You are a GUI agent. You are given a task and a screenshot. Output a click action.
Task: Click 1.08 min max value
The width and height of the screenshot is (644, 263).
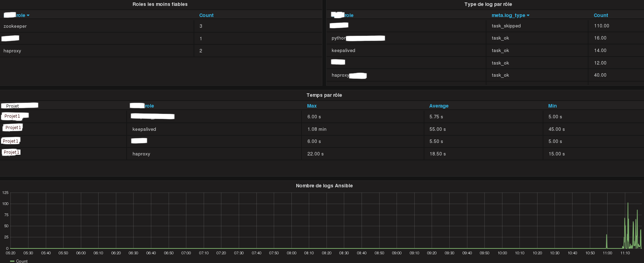pyautogui.click(x=316, y=129)
